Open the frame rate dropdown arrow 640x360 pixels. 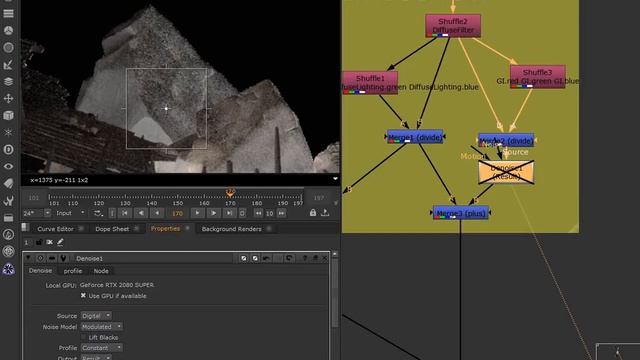pos(47,213)
